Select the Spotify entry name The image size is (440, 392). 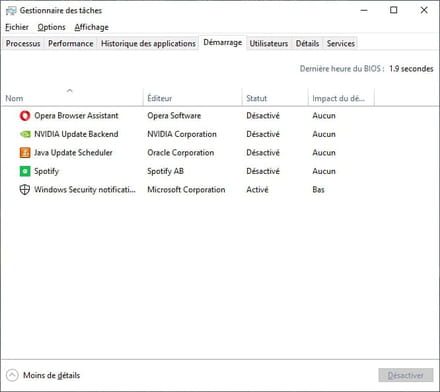click(47, 171)
